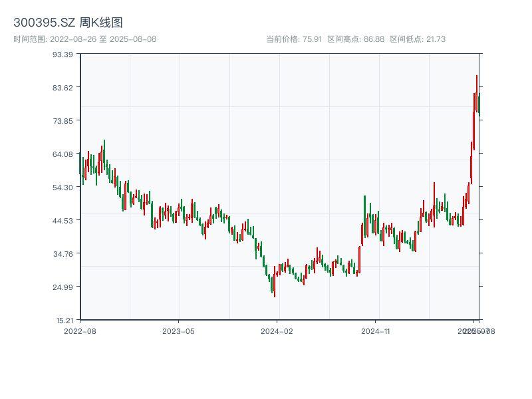
Task: Click the 区间低点 21.73 label
Action: [418, 39]
